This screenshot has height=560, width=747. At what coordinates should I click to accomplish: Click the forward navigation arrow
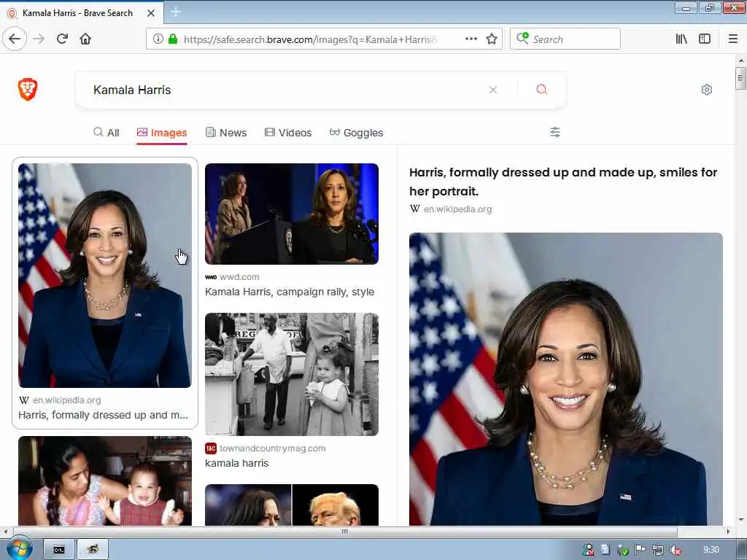[x=39, y=39]
